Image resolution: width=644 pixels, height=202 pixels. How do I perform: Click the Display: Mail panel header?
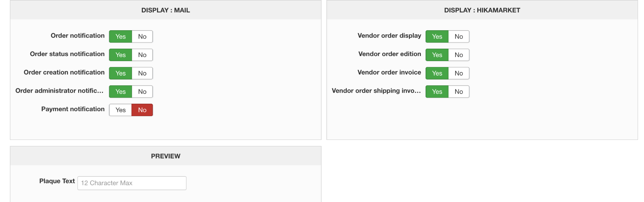coord(165,10)
